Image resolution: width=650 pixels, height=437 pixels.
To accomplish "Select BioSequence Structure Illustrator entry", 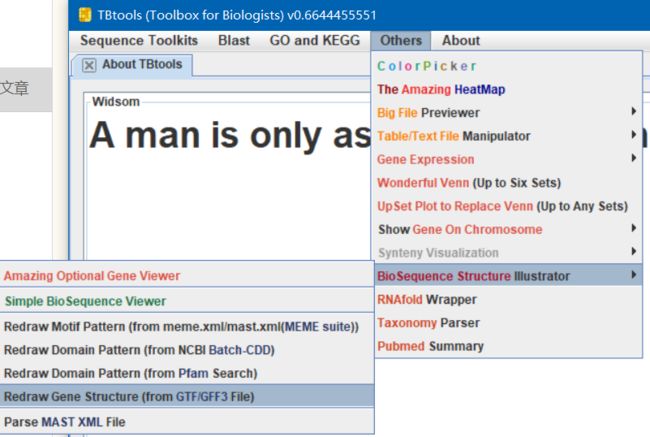I will (x=507, y=276).
